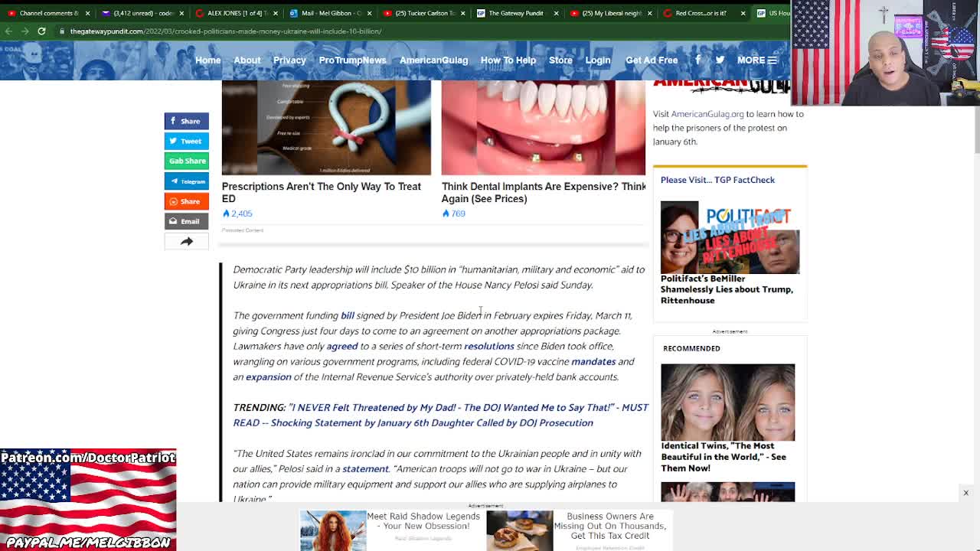Open ProTrumpNews from the navigation bar
Screen dimensions: 980x551
click(352, 60)
